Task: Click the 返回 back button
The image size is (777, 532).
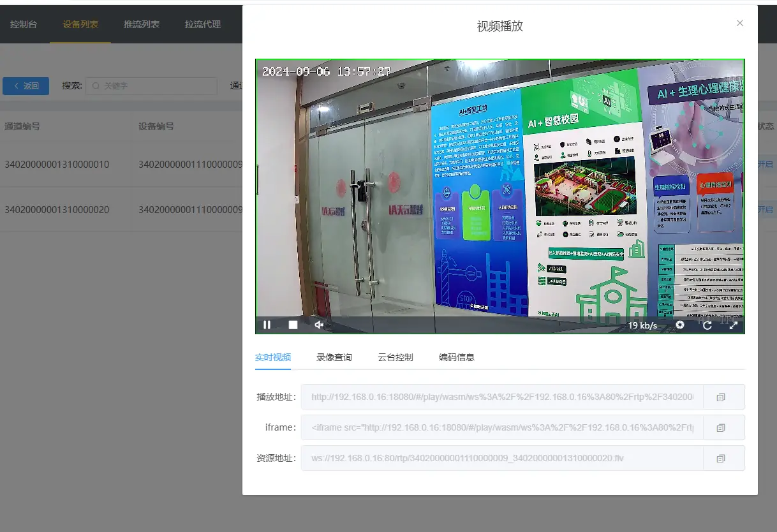Action: (x=26, y=86)
